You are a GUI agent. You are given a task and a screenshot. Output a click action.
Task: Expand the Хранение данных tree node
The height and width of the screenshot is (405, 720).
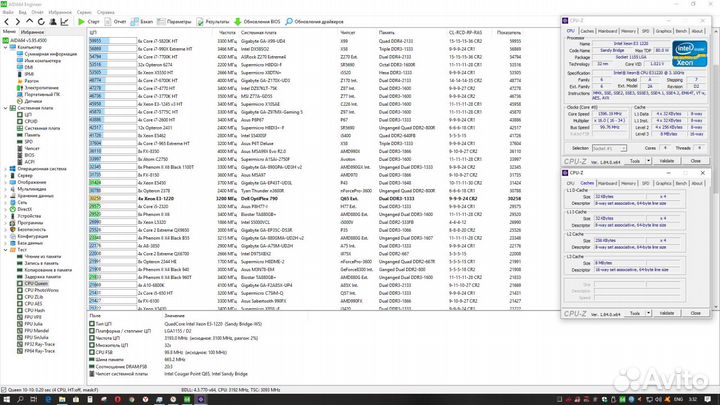6,196
